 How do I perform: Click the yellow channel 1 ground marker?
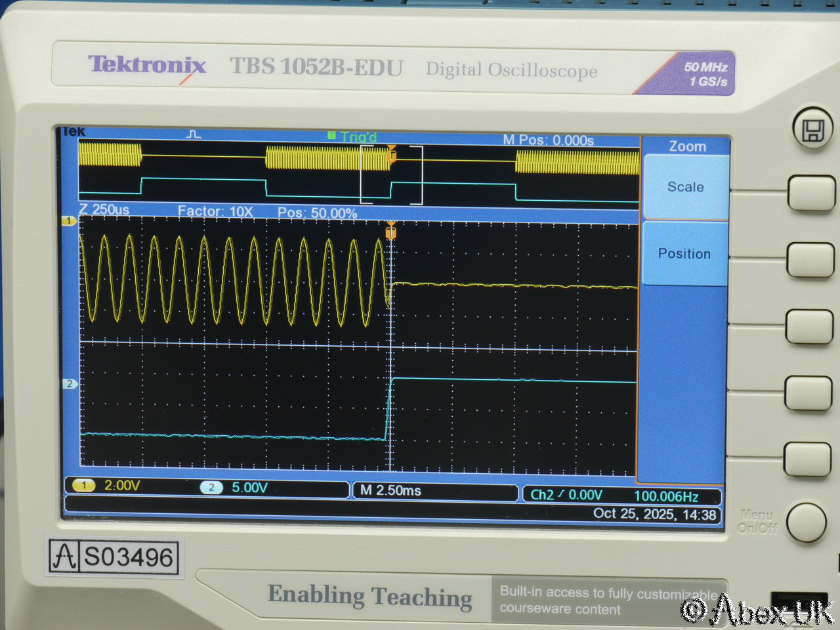[69, 221]
